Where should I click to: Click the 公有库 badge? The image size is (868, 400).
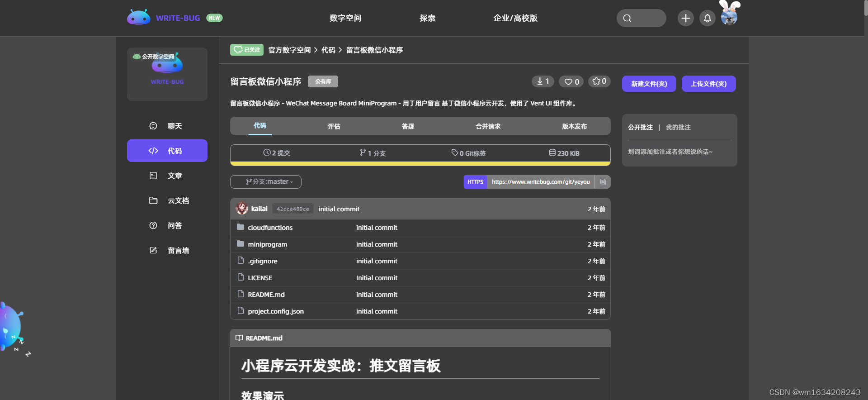[x=323, y=81]
